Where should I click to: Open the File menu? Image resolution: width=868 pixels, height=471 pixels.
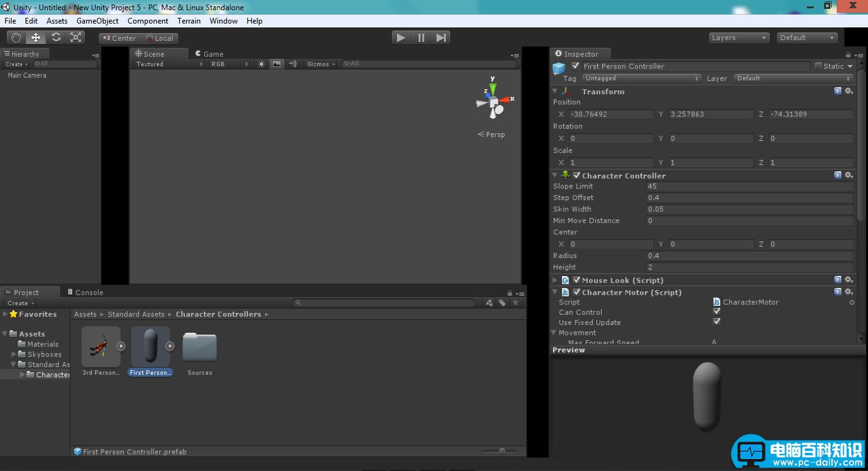(x=10, y=21)
